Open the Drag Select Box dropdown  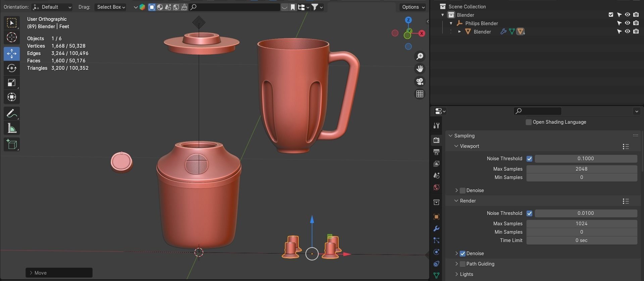110,7
